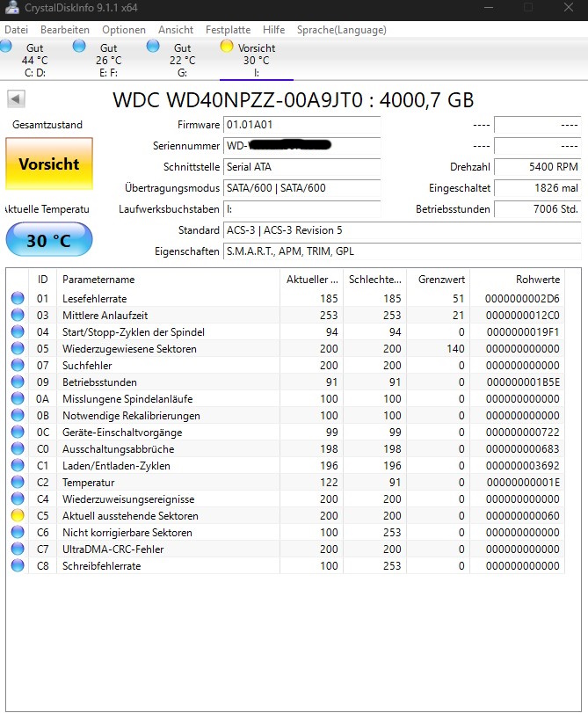Click the Grenzwert column header

(x=438, y=280)
